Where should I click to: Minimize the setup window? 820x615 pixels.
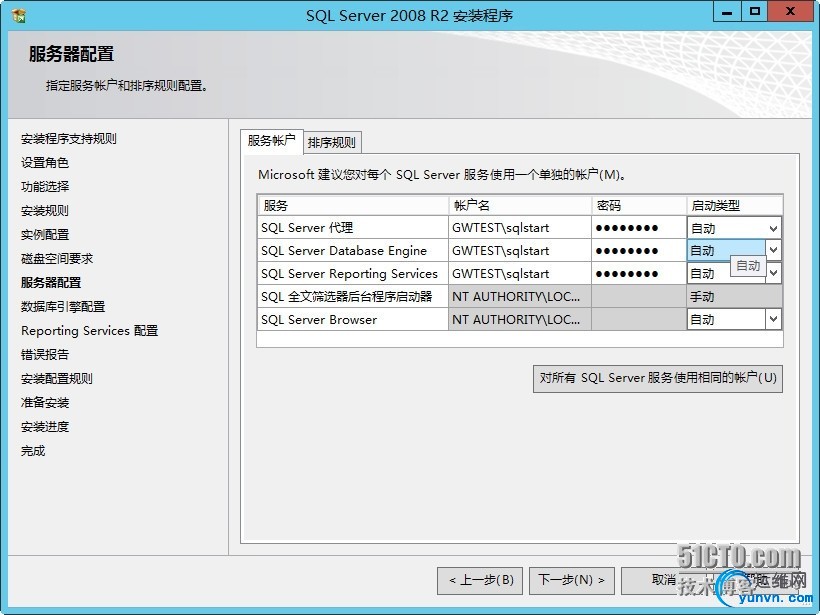(727, 12)
